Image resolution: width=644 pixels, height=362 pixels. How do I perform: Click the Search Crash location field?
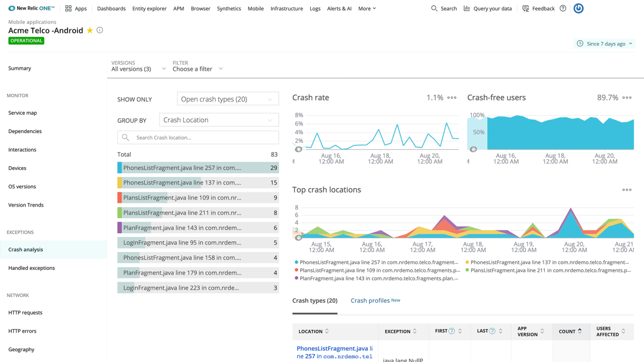198,138
